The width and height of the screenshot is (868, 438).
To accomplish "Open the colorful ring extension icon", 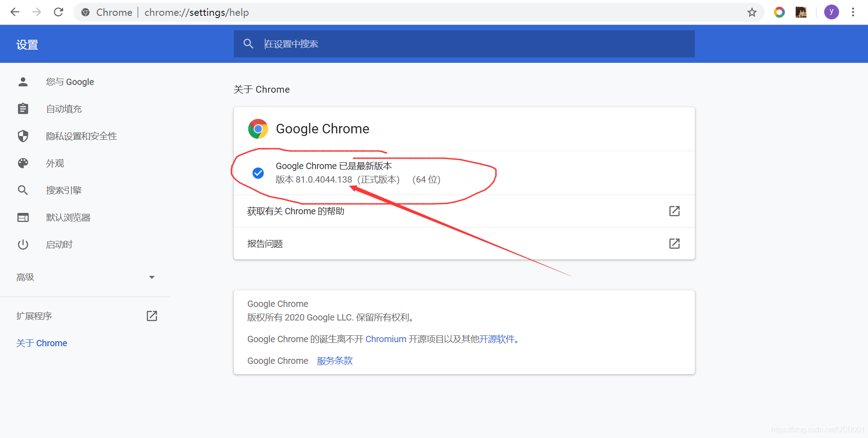I will tap(779, 12).
